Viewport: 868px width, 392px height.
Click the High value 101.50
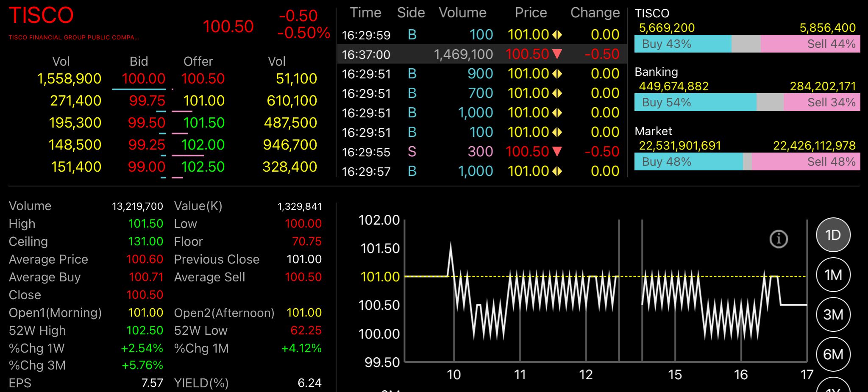(x=145, y=224)
